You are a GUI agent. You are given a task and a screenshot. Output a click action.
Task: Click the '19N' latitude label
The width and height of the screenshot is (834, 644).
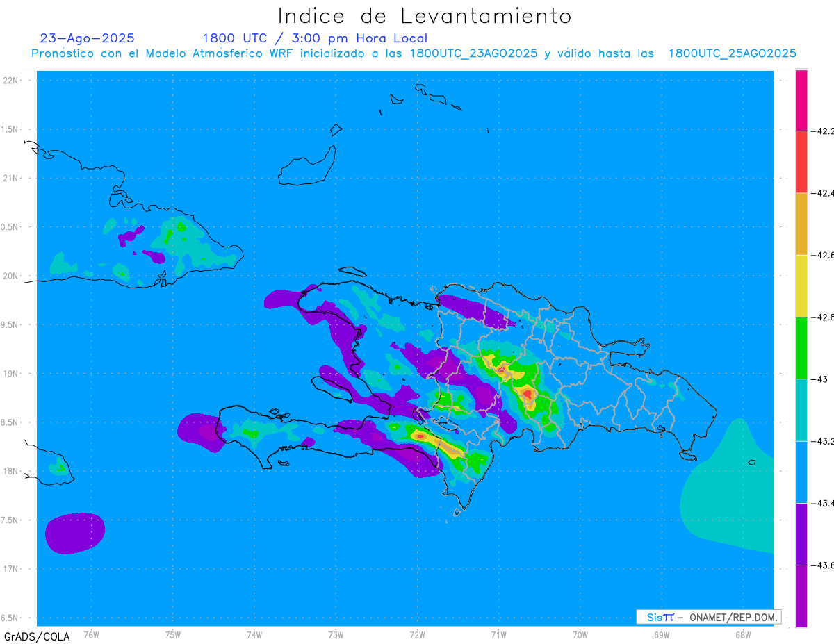(x=12, y=373)
